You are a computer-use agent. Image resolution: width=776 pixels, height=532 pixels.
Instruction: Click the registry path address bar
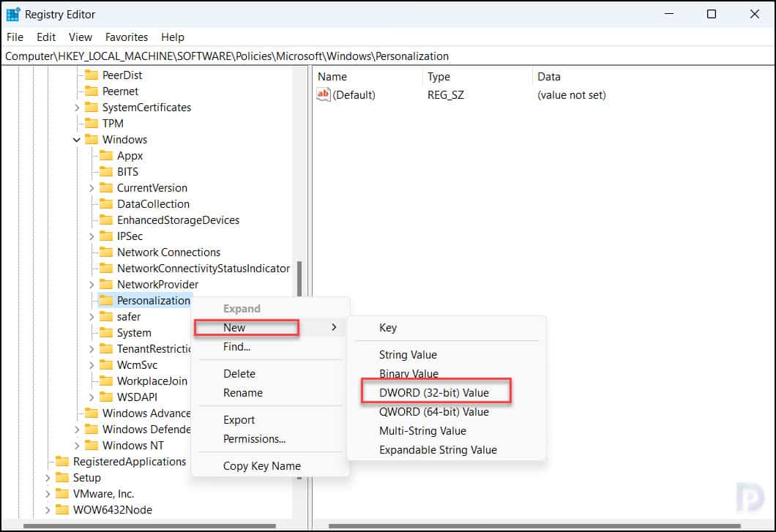point(388,56)
